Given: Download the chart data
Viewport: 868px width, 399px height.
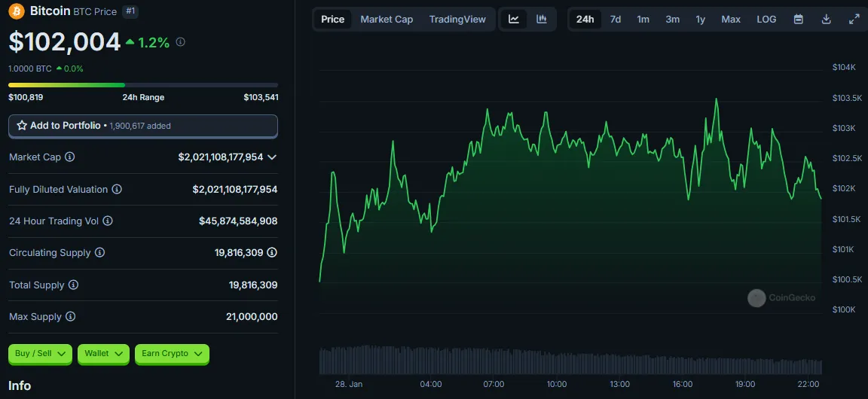Looking at the screenshot, I should [x=826, y=20].
